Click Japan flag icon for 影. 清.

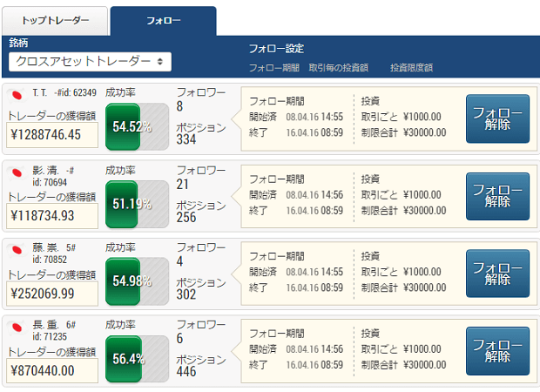[17, 172]
